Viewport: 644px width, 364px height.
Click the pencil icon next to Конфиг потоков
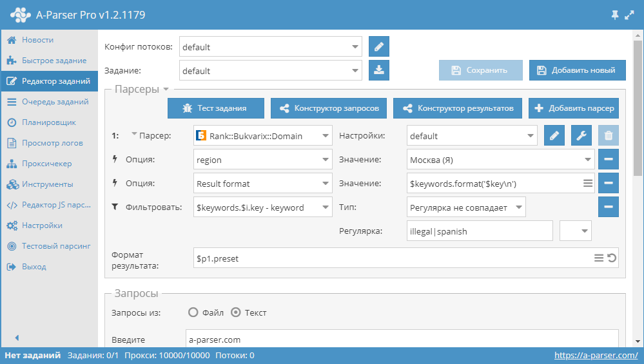[x=379, y=47]
